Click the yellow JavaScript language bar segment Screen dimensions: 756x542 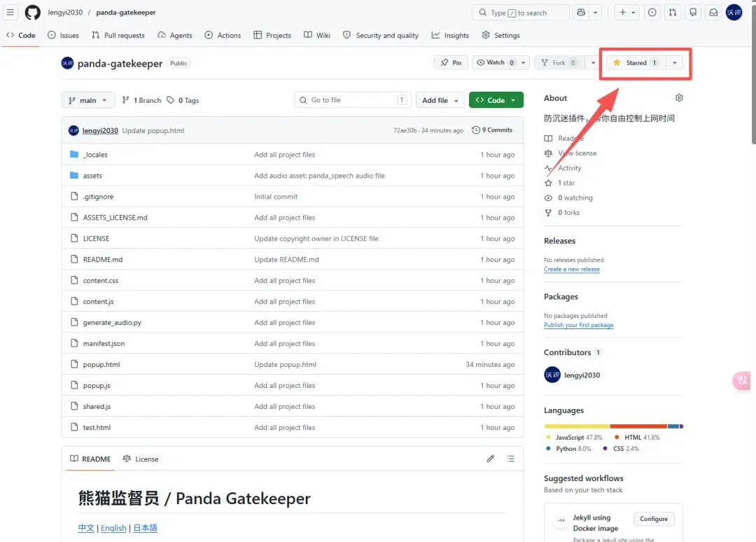[x=577, y=426]
